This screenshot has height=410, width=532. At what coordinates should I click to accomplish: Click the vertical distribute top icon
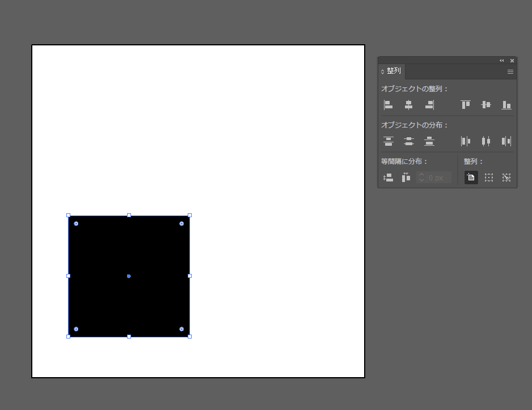point(389,141)
